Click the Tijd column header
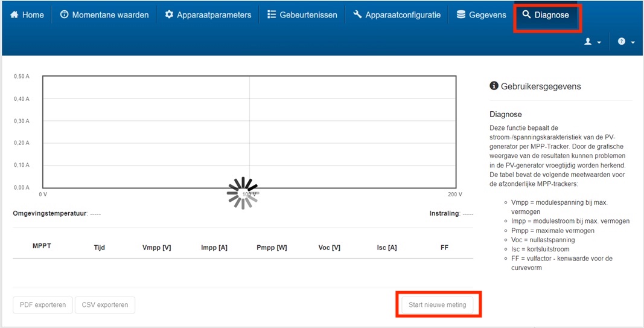 click(100, 248)
